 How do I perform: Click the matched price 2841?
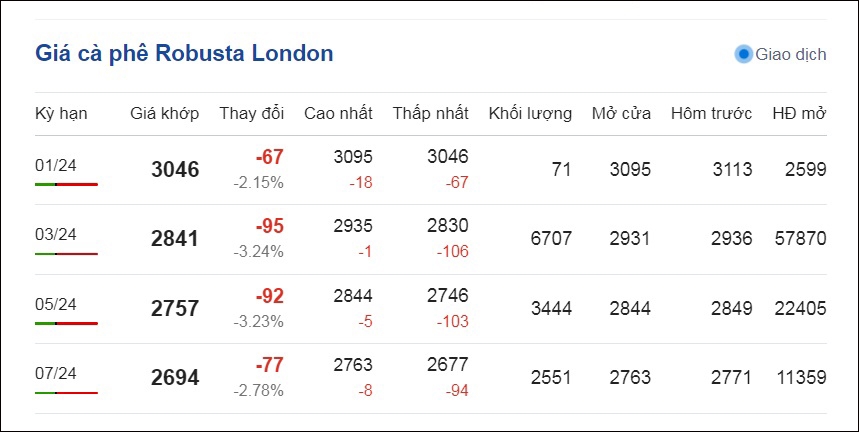(175, 239)
